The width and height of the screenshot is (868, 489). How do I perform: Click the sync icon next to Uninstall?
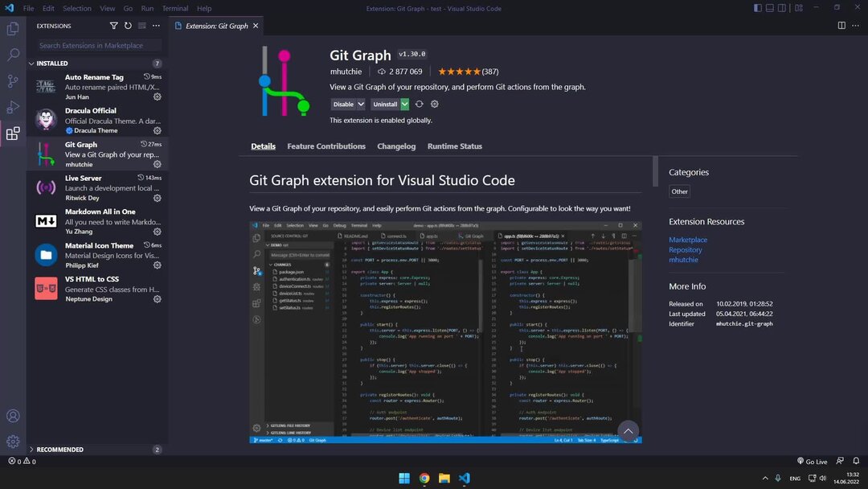[419, 104]
